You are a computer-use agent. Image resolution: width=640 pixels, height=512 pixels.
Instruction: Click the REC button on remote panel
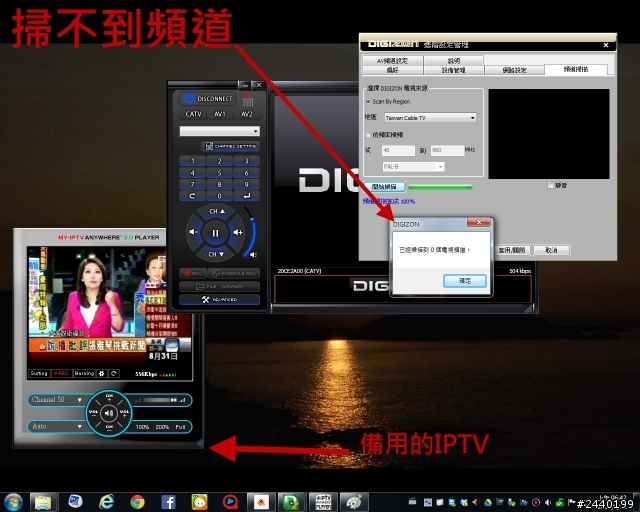[x=193, y=273]
